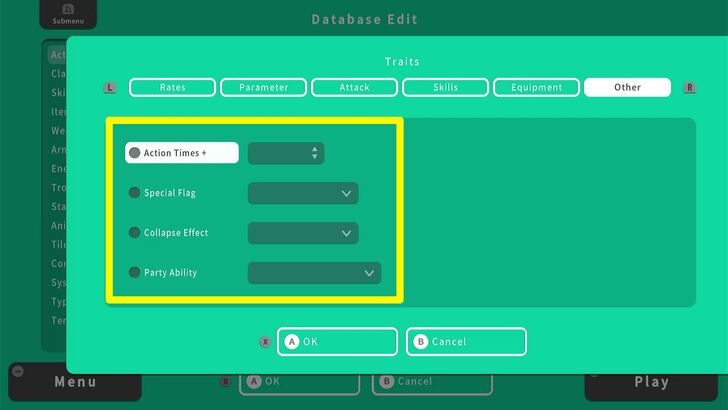Viewport: 728px width, 410px height.
Task: Switch to the Equipment tab
Action: pyautogui.click(x=536, y=87)
